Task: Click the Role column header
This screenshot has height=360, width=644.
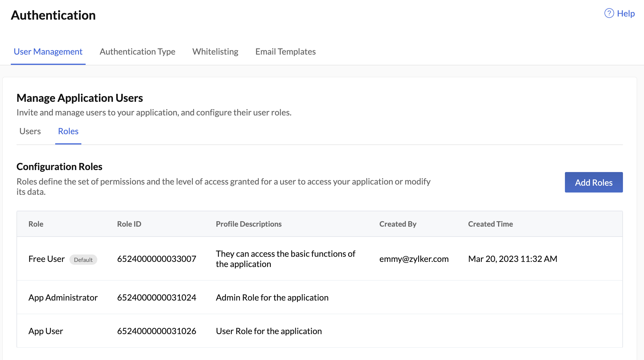Action: (36, 224)
